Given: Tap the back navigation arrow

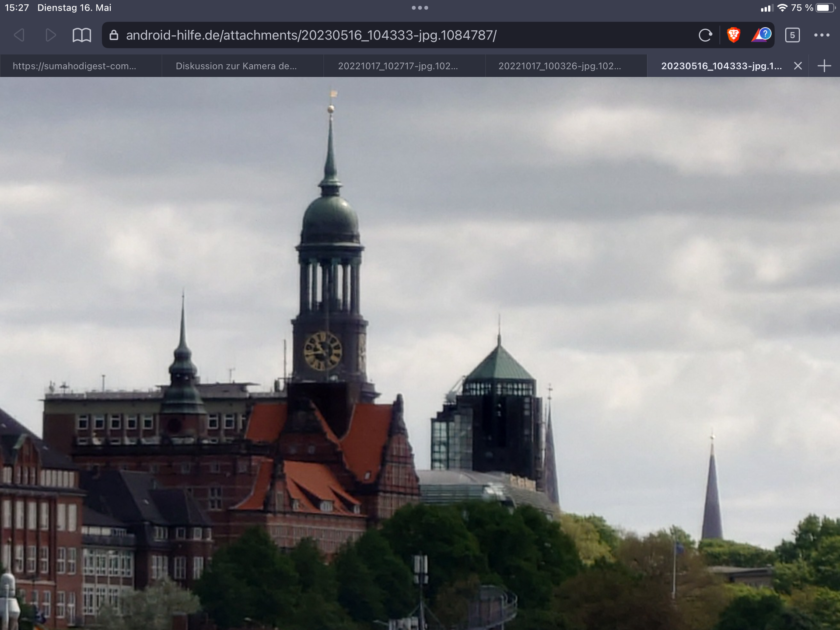Looking at the screenshot, I should [x=19, y=35].
